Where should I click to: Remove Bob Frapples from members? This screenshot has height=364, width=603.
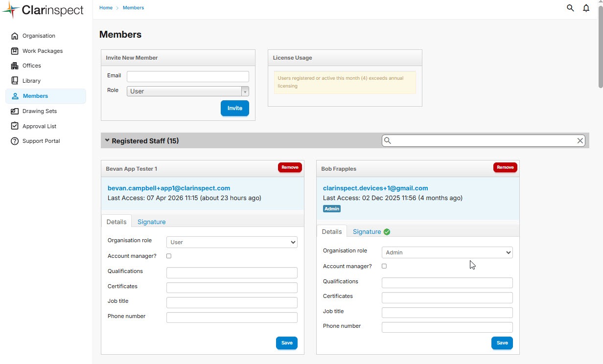point(505,167)
